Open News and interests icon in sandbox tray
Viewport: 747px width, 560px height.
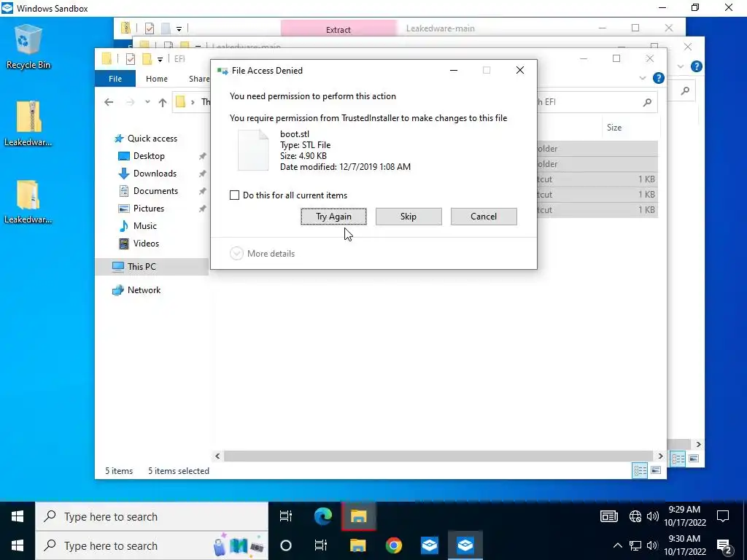(x=609, y=516)
